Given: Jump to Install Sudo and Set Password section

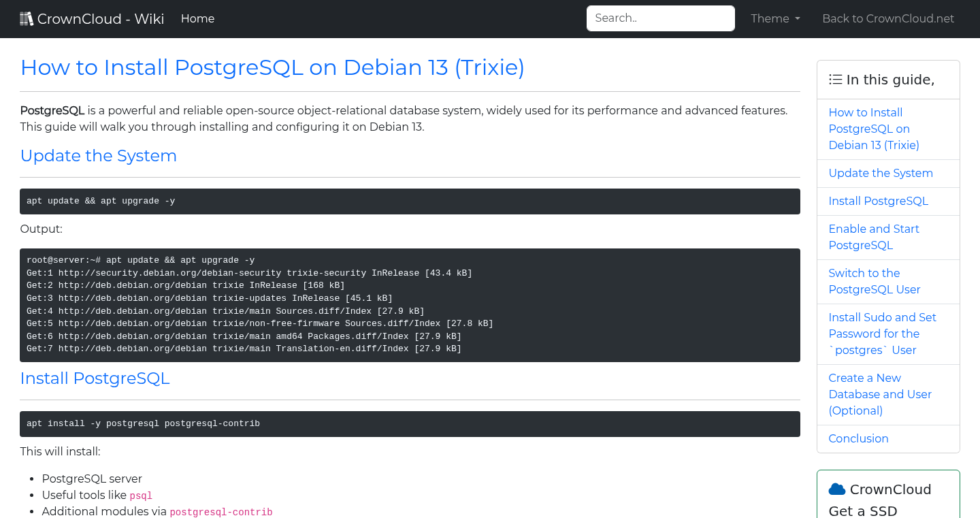Looking at the screenshot, I should (x=882, y=334).
